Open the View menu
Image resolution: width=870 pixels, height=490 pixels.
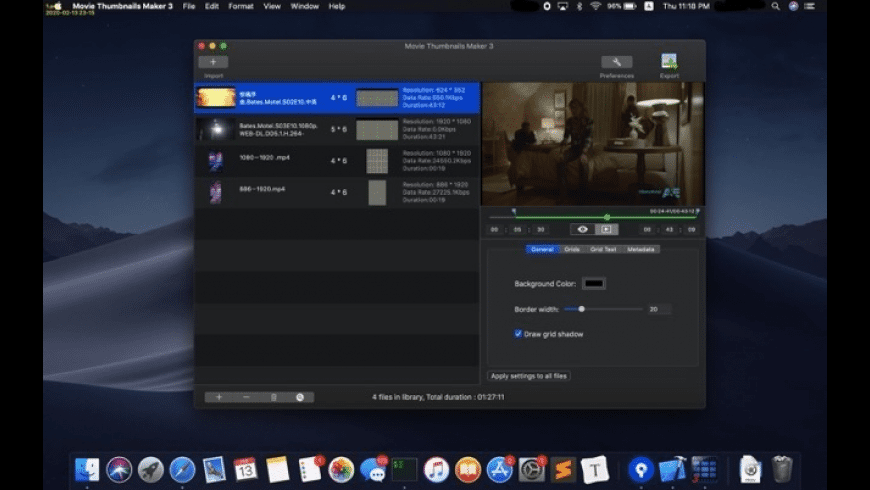point(272,6)
